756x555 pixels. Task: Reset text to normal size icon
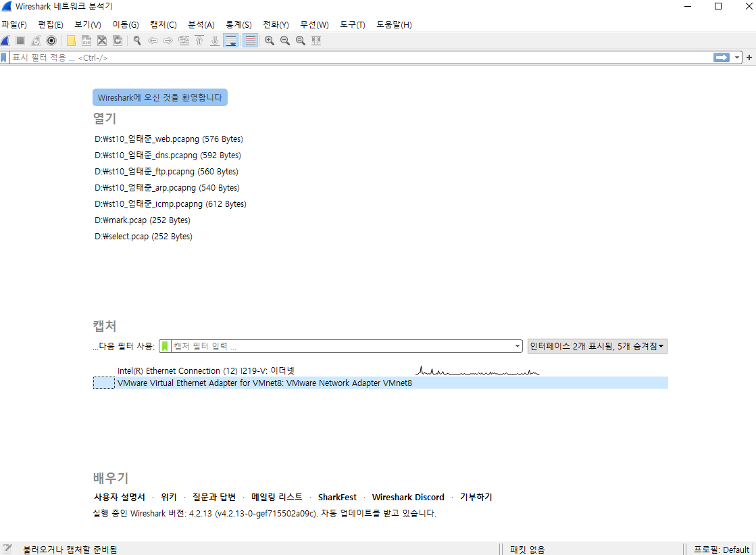pos(301,41)
